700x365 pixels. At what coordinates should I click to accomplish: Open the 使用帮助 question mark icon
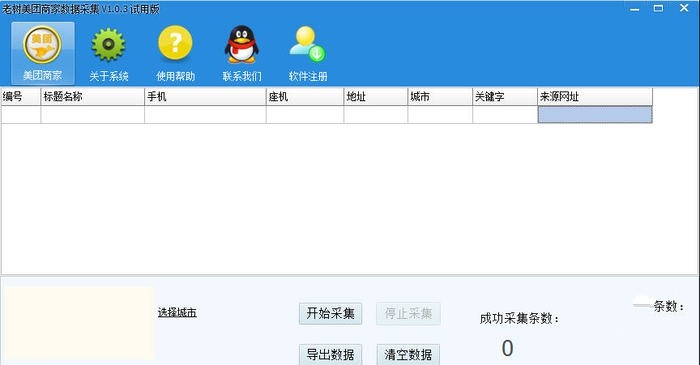tap(175, 53)
